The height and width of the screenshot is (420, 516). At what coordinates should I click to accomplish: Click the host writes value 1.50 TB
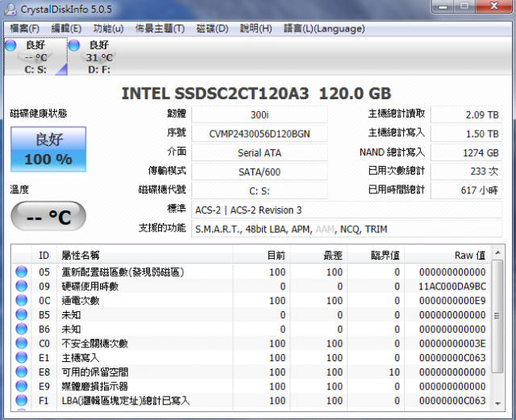pyautogui.click(x=466, y=134)
